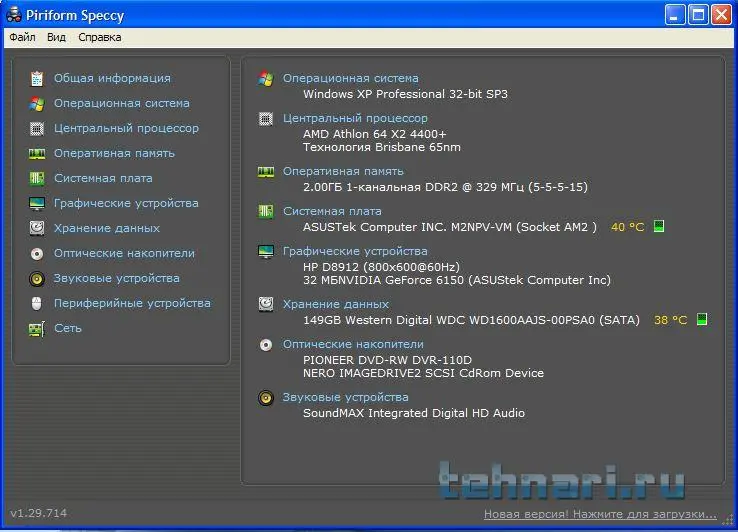Select Центральный процессор in the sidebar

pos(126,128)
